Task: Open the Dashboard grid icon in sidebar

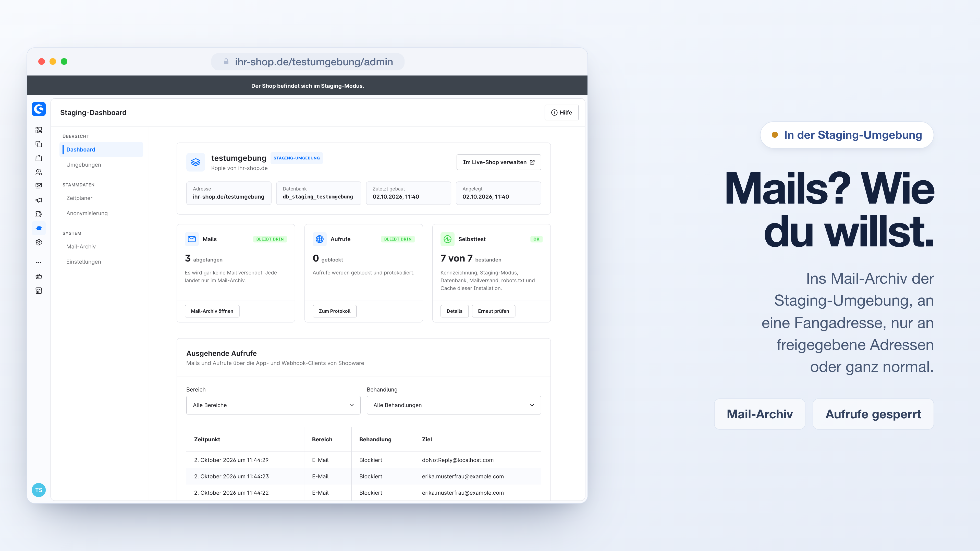Action: pos(39,130)
